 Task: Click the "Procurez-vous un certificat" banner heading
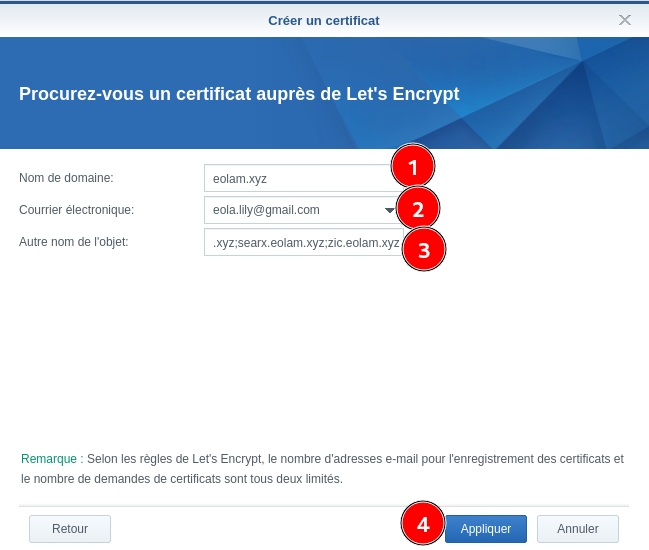point(239,94)
